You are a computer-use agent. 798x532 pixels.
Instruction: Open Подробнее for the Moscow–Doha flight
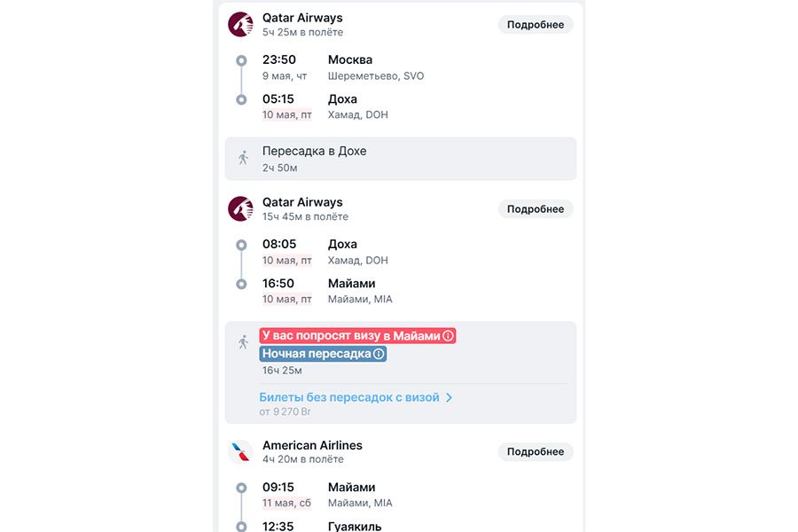click(535, 25)
